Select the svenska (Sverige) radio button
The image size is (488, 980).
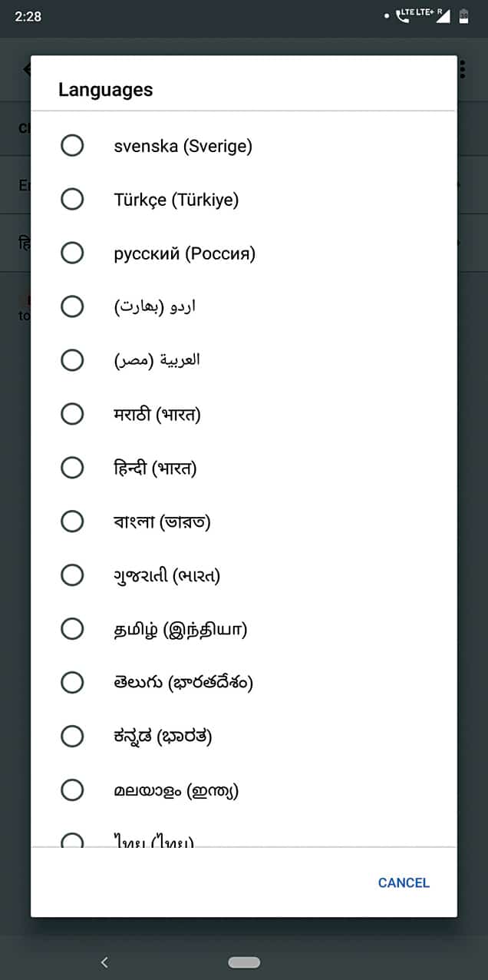(x=72, y=145)
